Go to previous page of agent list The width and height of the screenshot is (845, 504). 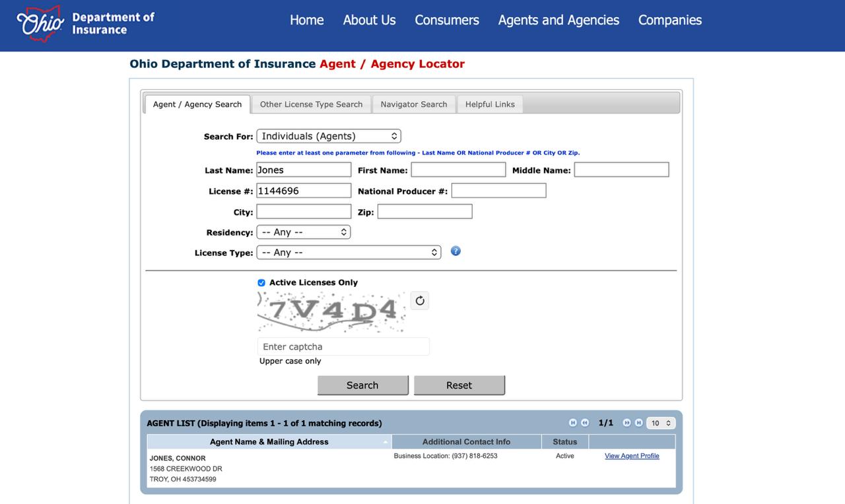(x=585, y=423)
